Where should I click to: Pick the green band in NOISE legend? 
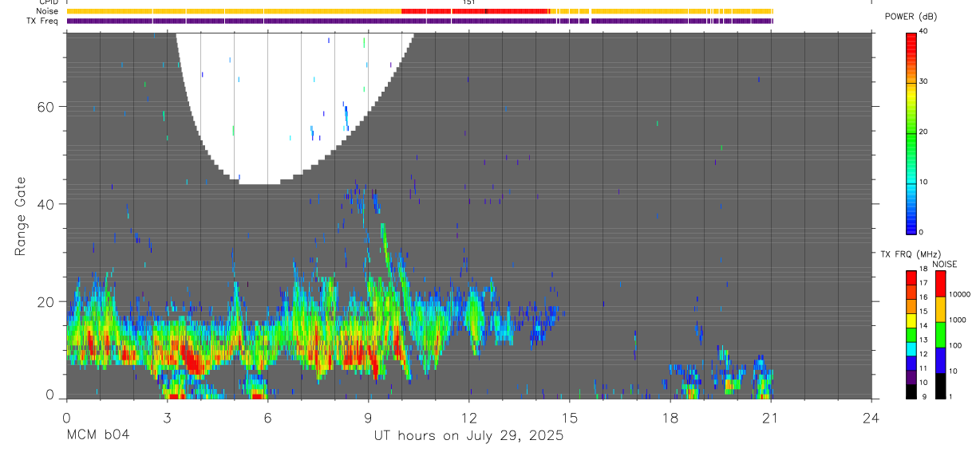tap(940, 335)
